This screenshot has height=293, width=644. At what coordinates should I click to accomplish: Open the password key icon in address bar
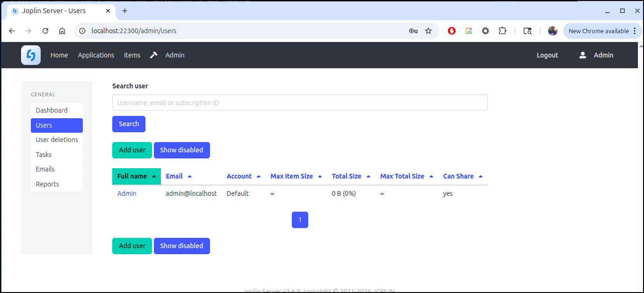click(x=413, y=31)
